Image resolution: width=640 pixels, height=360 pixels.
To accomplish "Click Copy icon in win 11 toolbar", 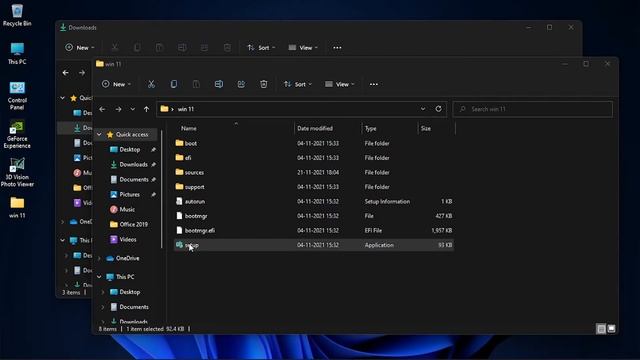I will (x=174, y=84).
